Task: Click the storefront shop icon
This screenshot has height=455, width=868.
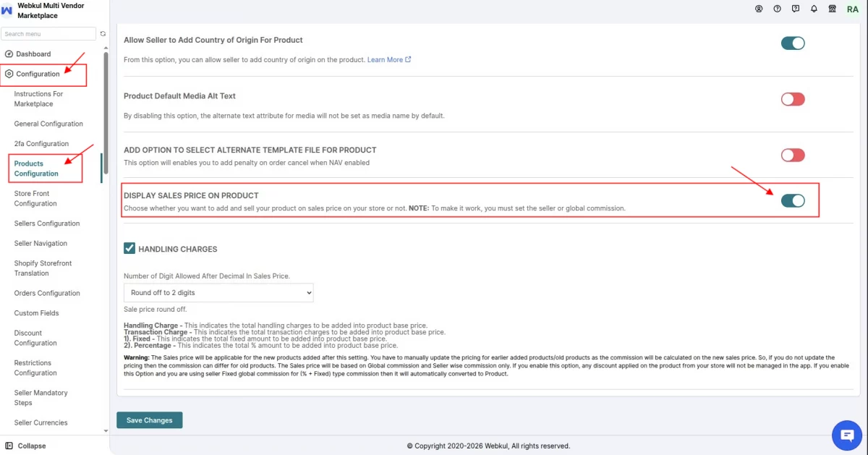Action: [x=833, y=9]
